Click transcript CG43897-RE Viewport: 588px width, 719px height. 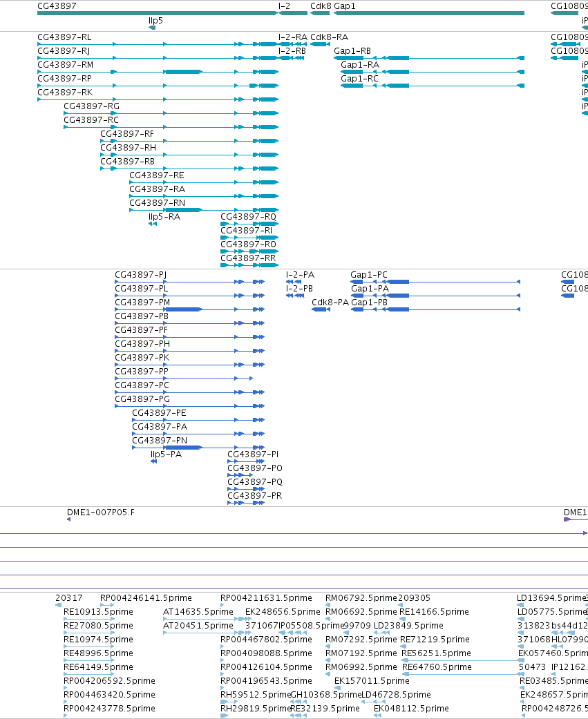tap(204, 182)
